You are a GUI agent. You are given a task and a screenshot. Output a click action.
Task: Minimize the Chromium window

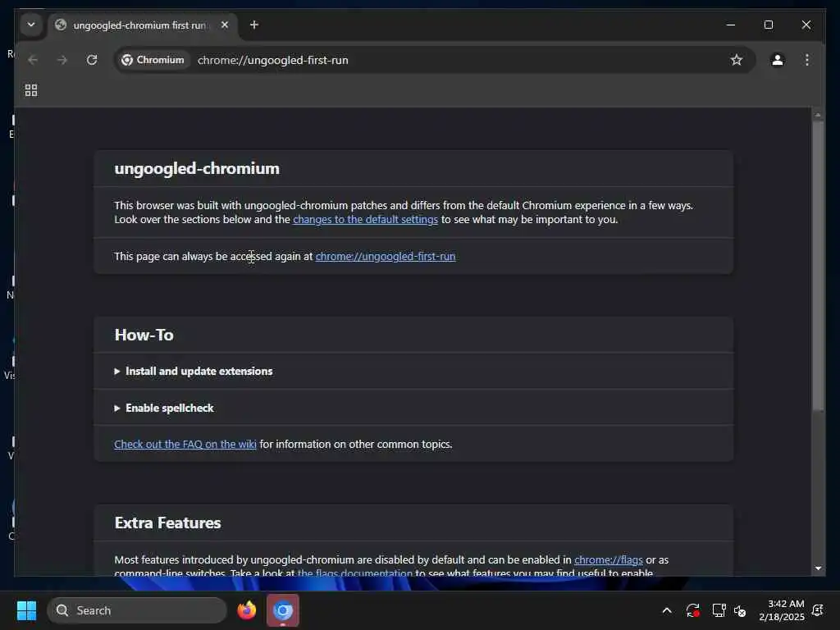point(731,25)
